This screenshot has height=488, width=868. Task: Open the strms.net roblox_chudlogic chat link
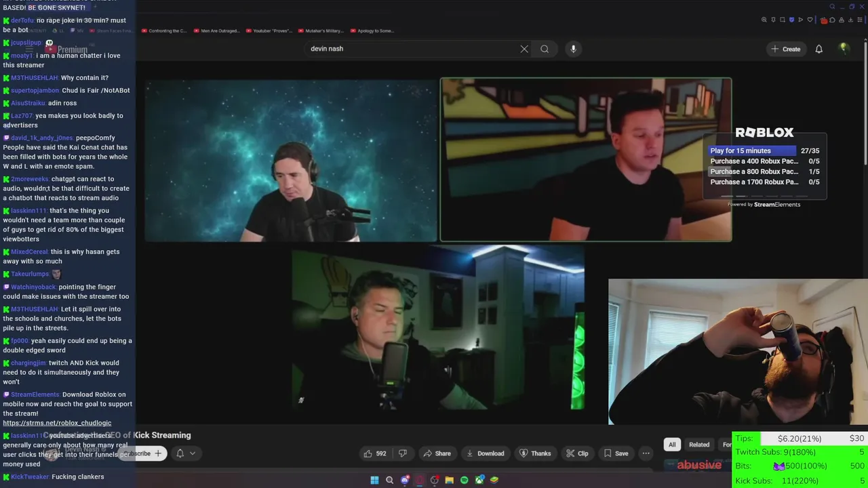pos(57,423)
